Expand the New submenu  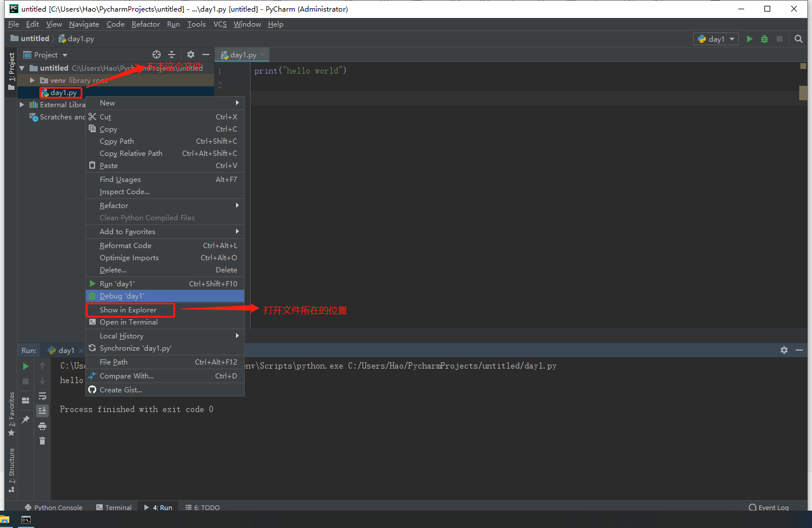pyautogui.click(x=165, y=103)
